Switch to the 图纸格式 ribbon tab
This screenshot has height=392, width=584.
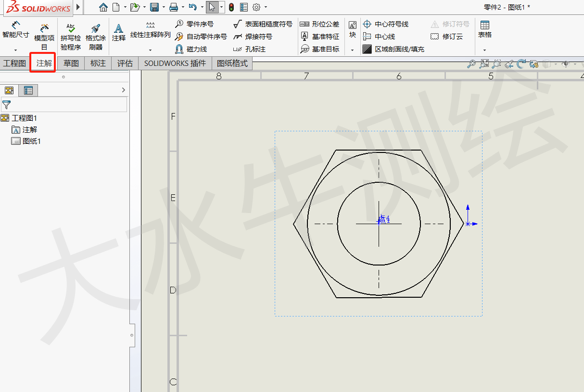coord(232,63)
